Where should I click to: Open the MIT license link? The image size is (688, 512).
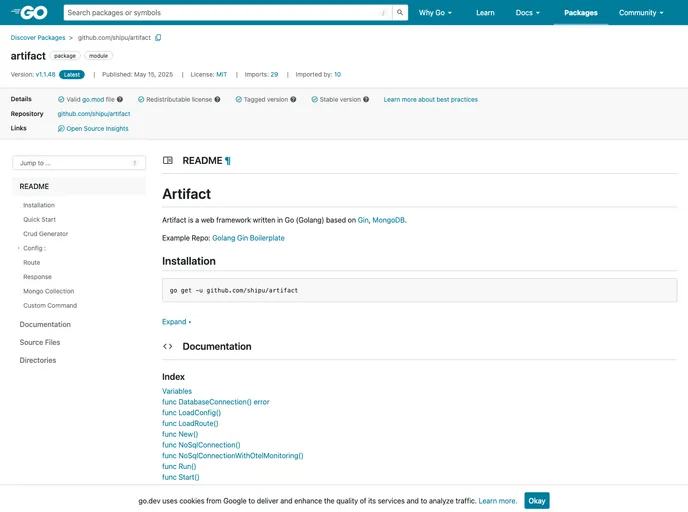222,75
